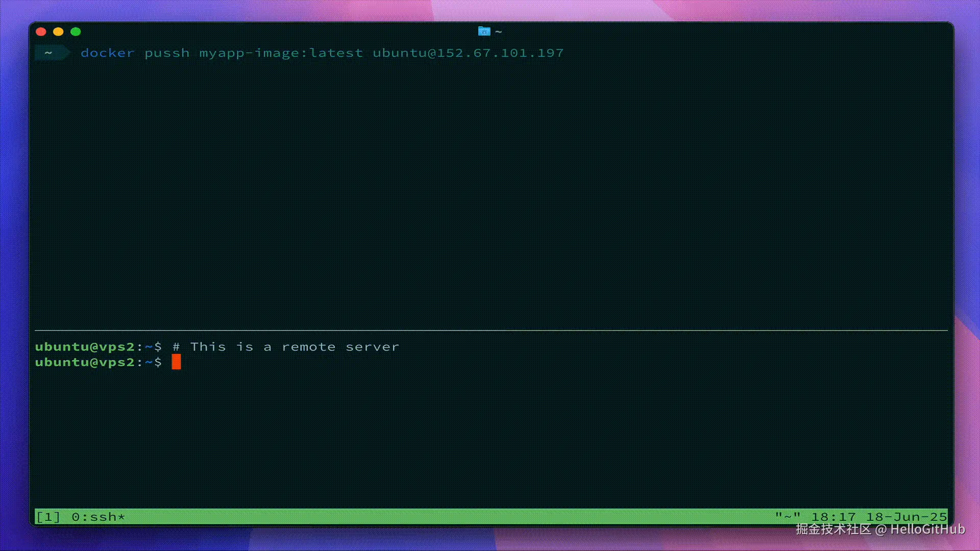Click the home folder icon in title bar
Viewport: 980px width, 551px height.
point(484,32)
